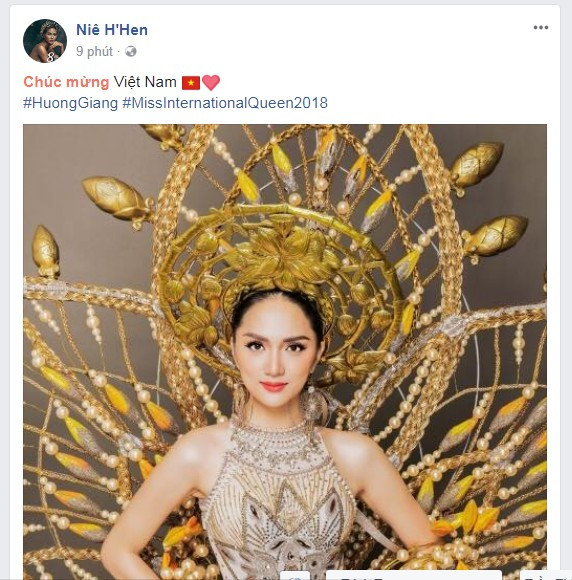Open the post options three-dot menu
The image size is (572, 580).
pos(541,27)
